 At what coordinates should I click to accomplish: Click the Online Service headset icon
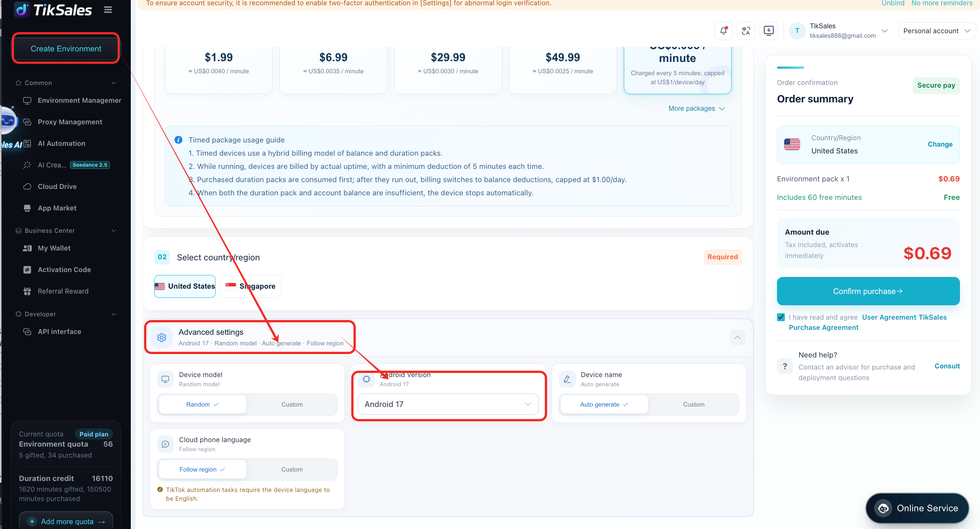click(883, 508)
